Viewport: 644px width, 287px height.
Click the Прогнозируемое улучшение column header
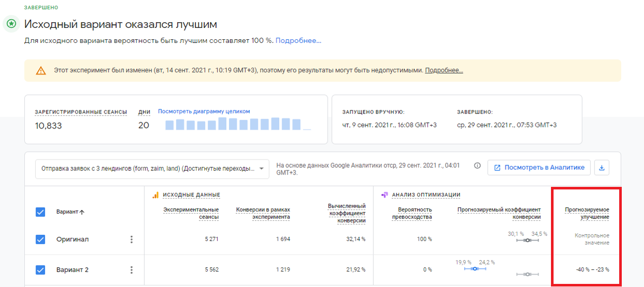point(587,213)
